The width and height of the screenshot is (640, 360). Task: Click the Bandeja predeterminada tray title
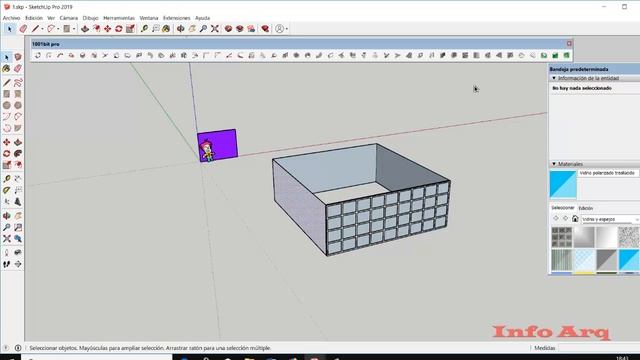point(579,69)
